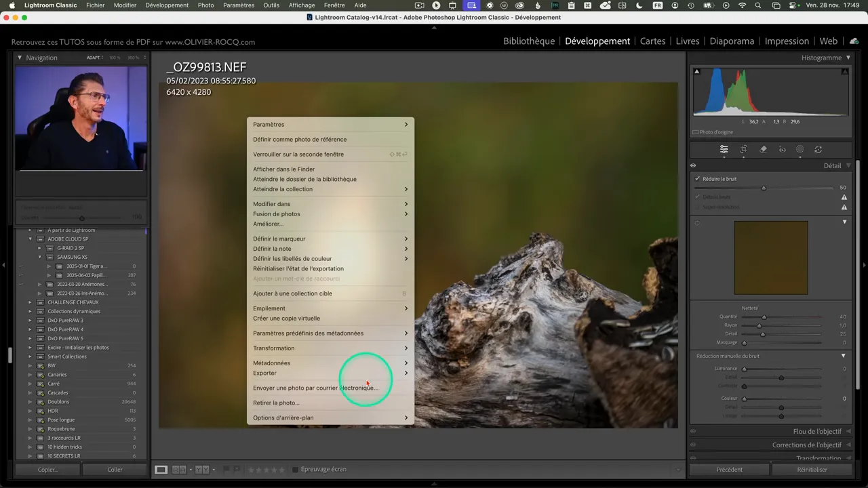Viewport: 868px width, 488px height.
Task: Select the Crop overlay tool
Action: tap(744, 150)
